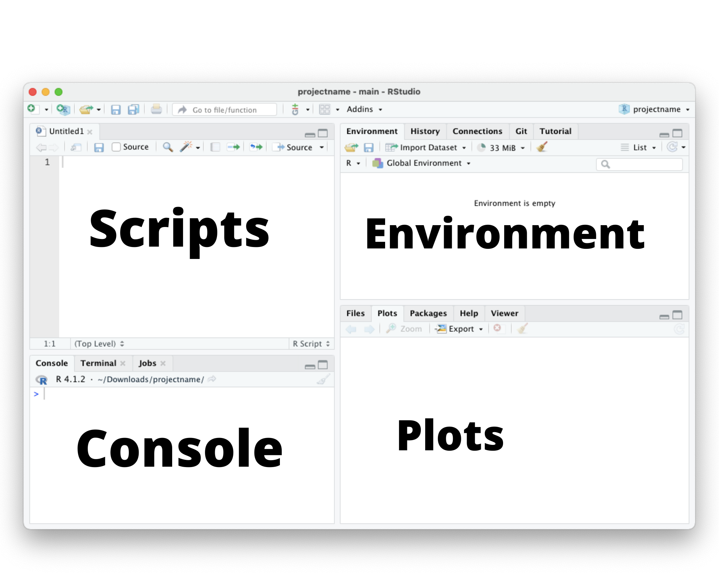Open the List view mode dropdown
Image resolution: width=728 pixels, height=582 pixels.
(x=639, y=147)
